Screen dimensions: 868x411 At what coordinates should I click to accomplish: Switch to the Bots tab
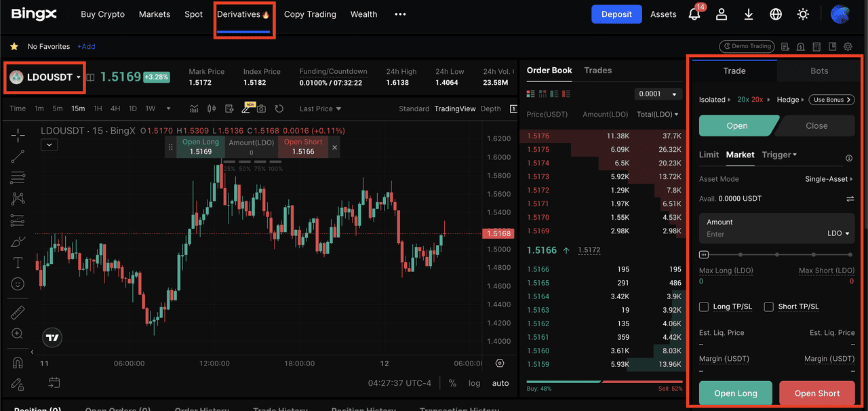click(819, 71)
